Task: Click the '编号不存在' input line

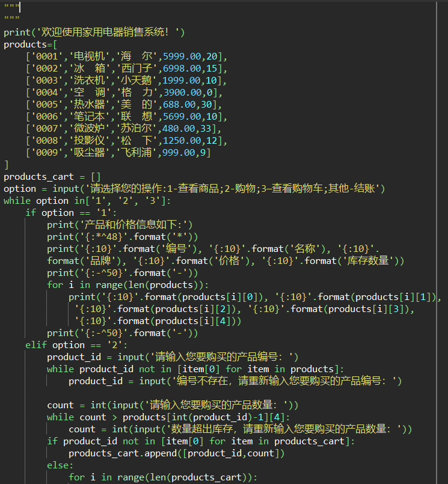Action: click(x=235, y=381)
